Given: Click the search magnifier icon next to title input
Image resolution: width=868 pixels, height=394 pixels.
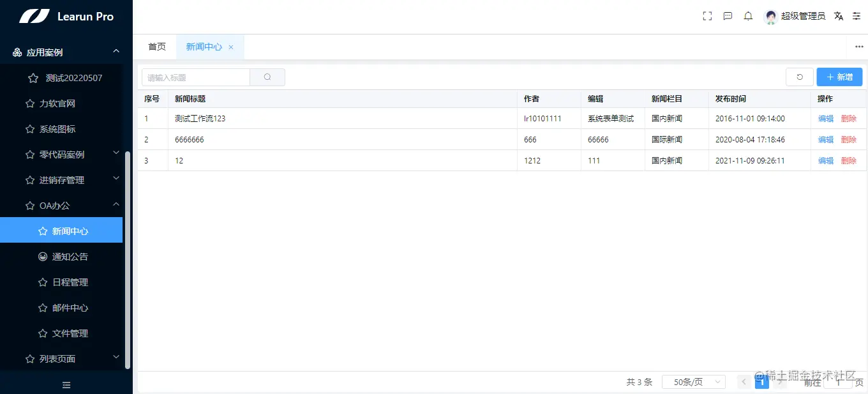Looking at the screenshot, I should point(267,76).
